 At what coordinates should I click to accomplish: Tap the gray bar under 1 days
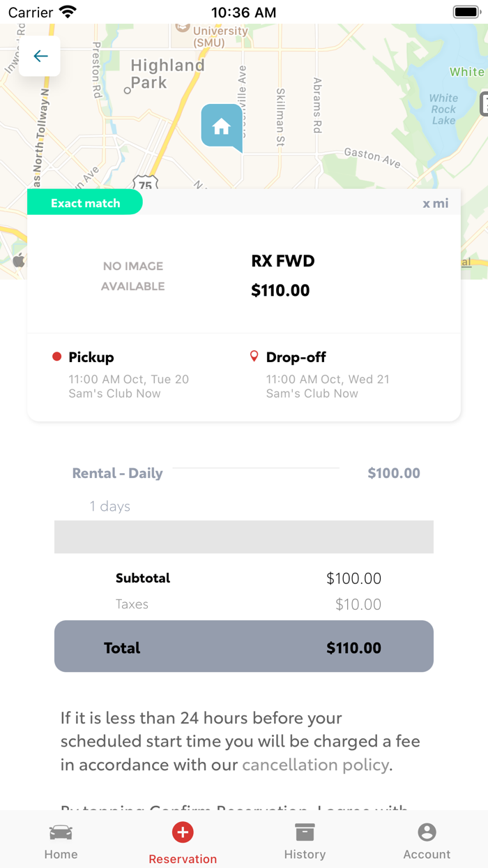(x=244, y=537)
